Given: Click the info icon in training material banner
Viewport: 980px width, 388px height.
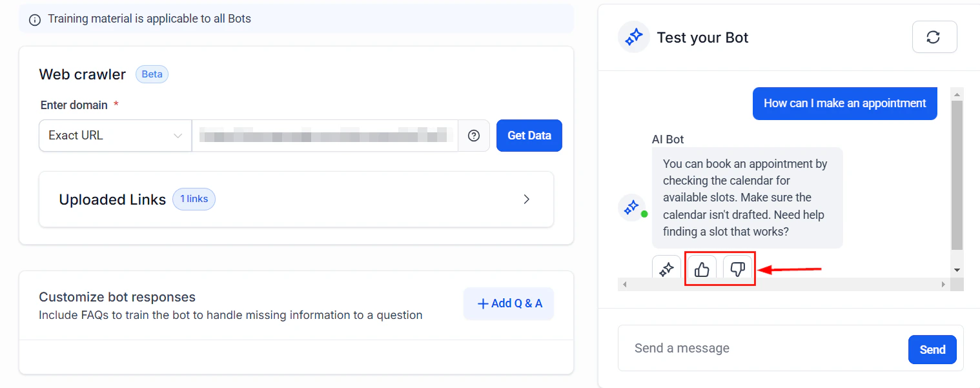Looking at the screenshot, I should 34,19.
